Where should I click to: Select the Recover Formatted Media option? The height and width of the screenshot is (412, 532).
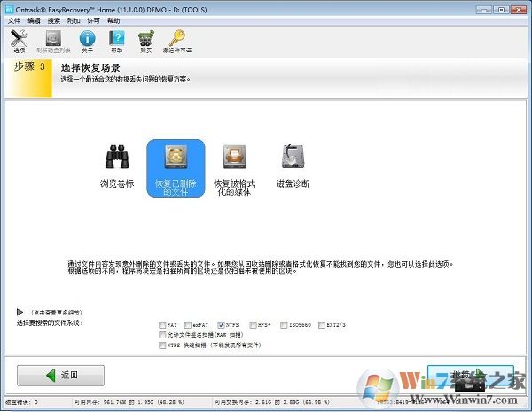[x=234, y=167]
